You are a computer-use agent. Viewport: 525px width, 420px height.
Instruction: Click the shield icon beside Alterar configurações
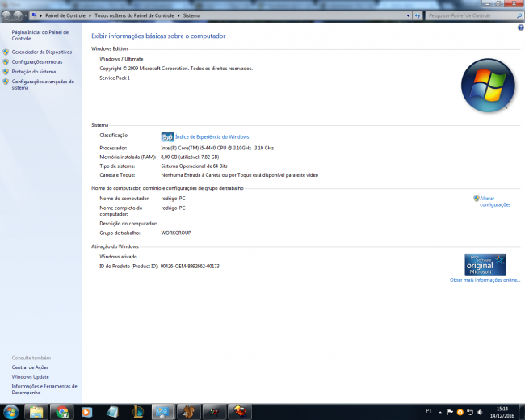coord(477,198)
